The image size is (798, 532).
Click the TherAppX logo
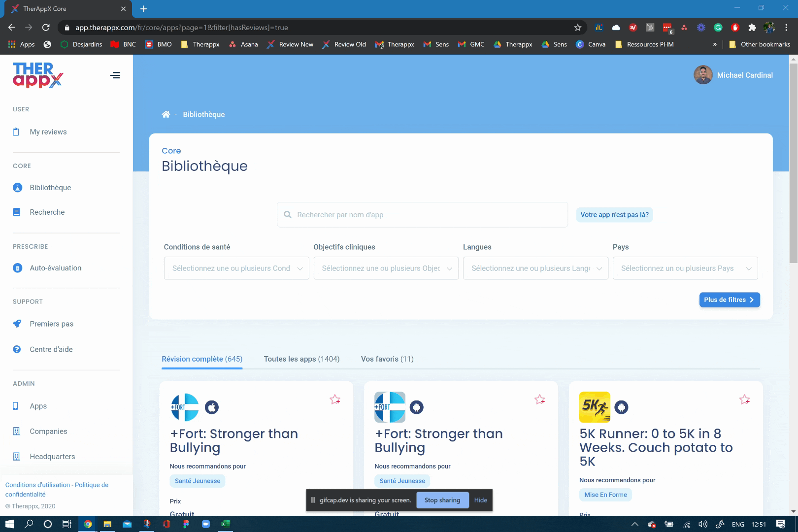pos(38,75)
